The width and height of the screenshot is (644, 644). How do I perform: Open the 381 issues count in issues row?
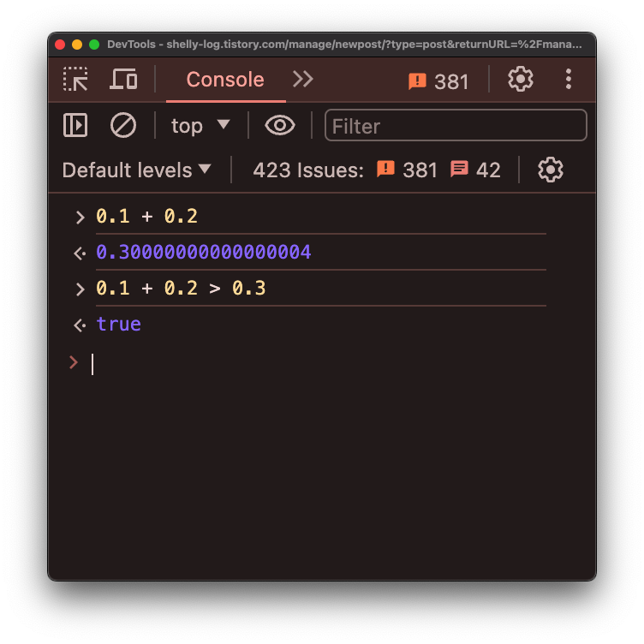pos(407,170)
